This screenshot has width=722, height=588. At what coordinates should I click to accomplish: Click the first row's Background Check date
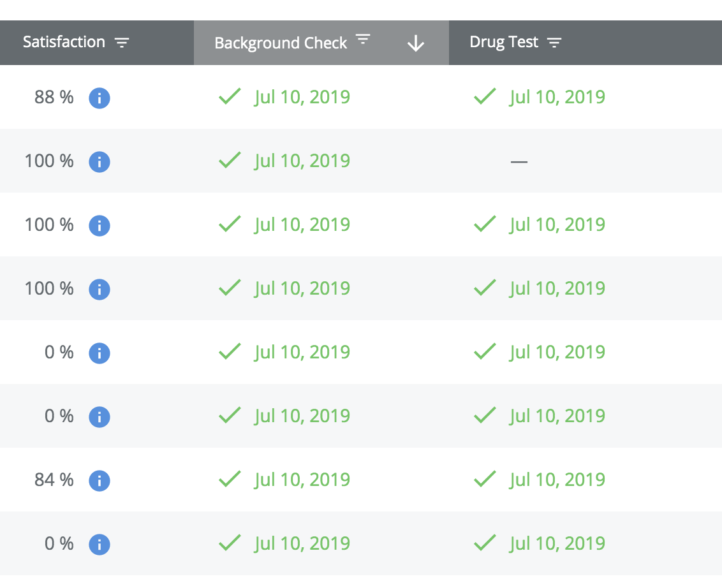click(x=302, y=97)
